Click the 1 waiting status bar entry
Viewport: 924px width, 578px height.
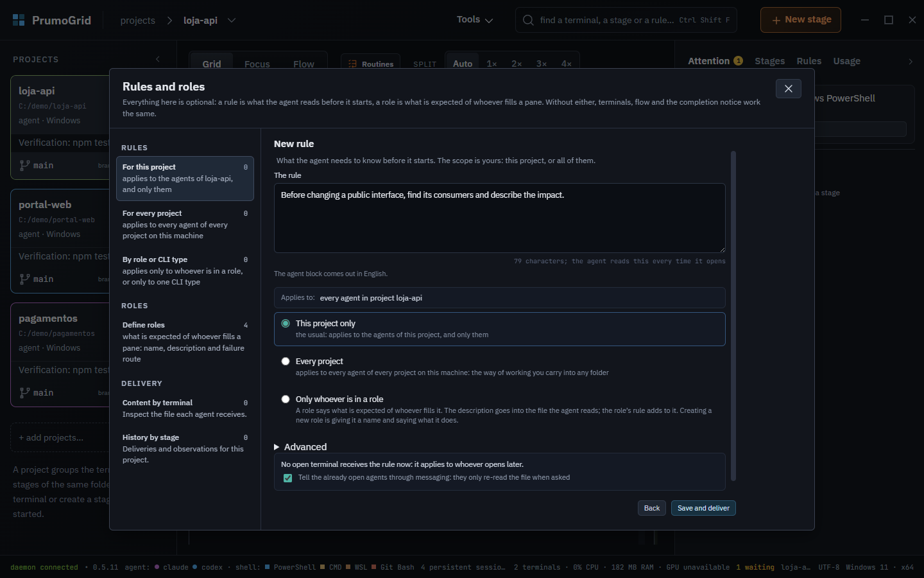click(x=755, y=567)
